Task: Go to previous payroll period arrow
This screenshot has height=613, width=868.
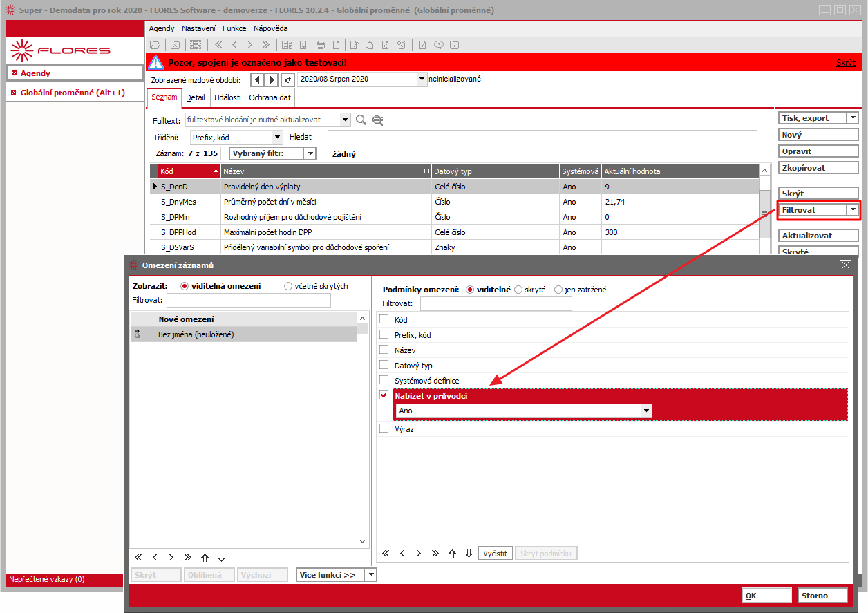Action: (x=257, y=79)
